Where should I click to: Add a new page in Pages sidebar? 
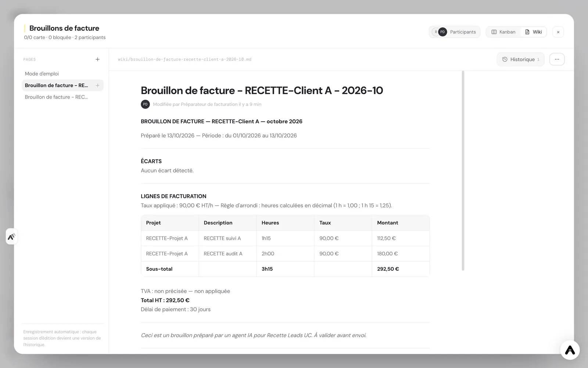[x=97, y=59]
